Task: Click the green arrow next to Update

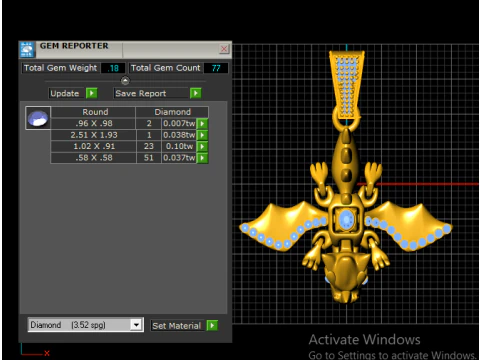Action: 91,93
